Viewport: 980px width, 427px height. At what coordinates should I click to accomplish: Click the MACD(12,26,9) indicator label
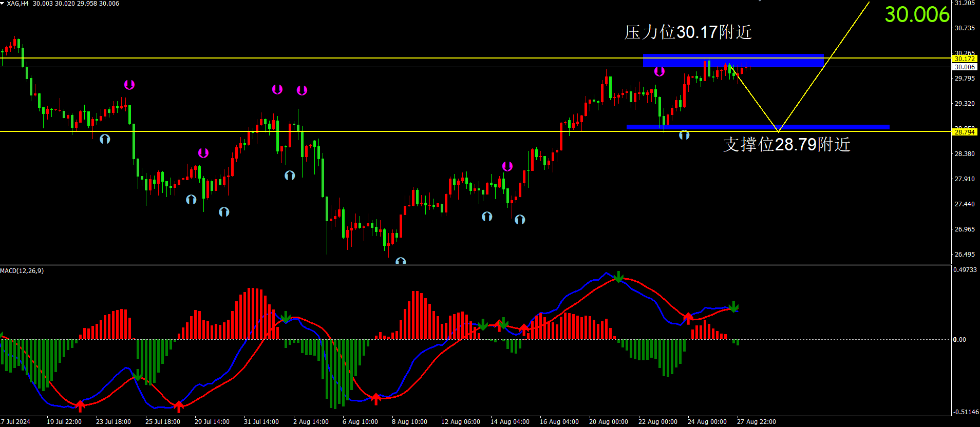[x=22, y=270]
